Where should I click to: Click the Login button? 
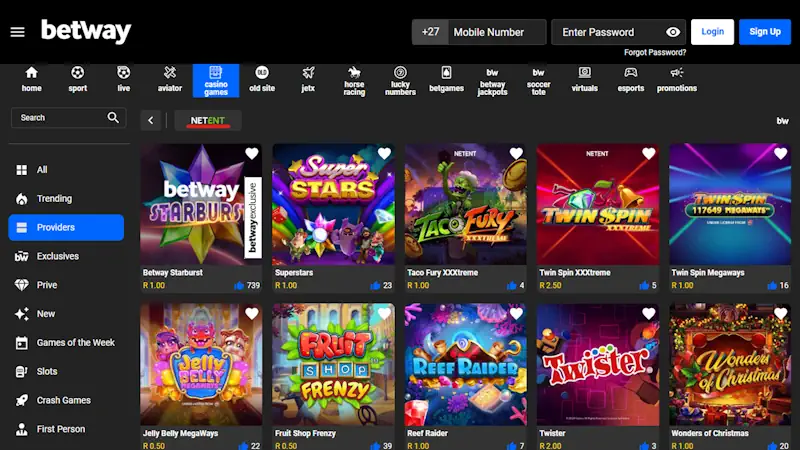[712, 32]
